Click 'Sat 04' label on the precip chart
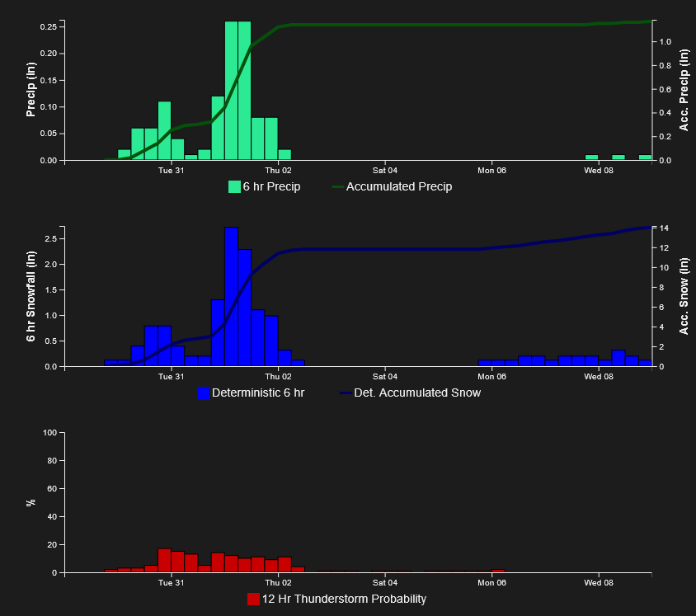Viewport: 696px width, 616px height. (x=385, y=171)
